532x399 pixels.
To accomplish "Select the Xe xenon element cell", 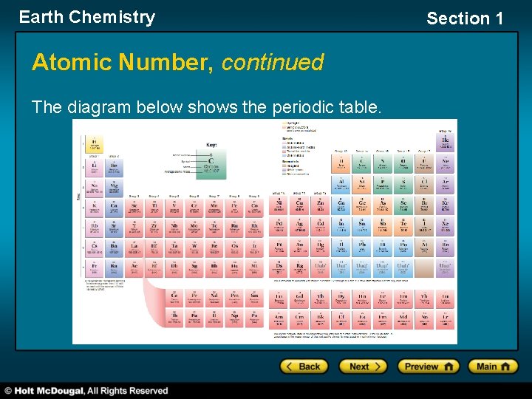I will point(445,227).
